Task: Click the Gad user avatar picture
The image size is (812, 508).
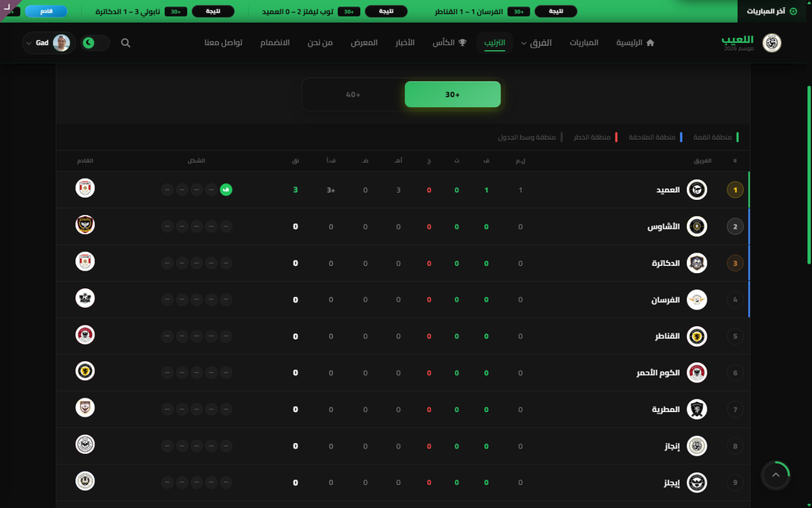Action: coord(61,43)
